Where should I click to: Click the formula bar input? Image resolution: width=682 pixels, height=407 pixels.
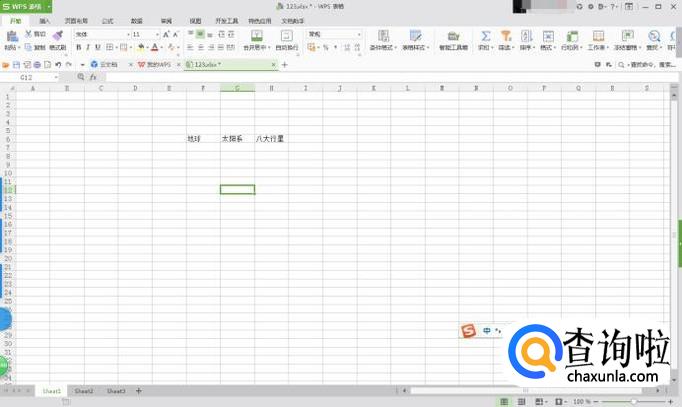(x=391, y=77)
